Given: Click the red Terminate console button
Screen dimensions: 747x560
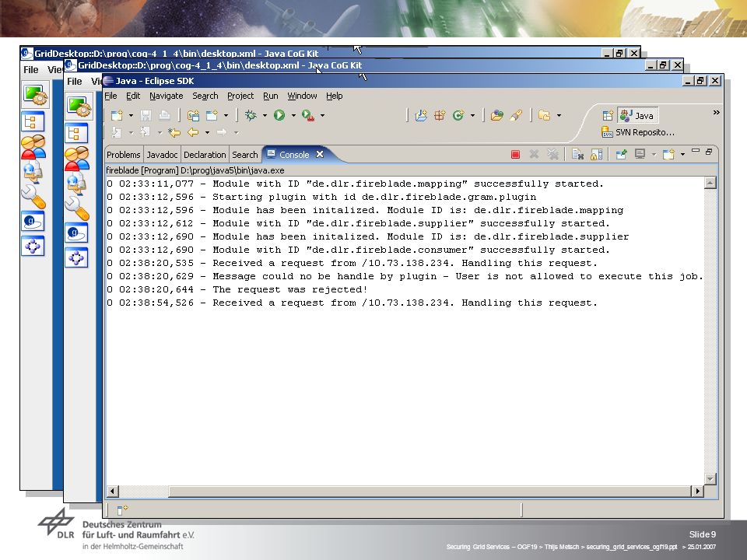Looking at the screenshot, I should [x=515, y=154].
